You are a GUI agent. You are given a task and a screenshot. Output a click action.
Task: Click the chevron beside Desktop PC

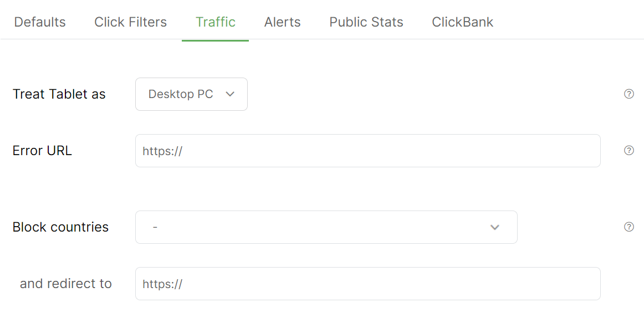230,94
